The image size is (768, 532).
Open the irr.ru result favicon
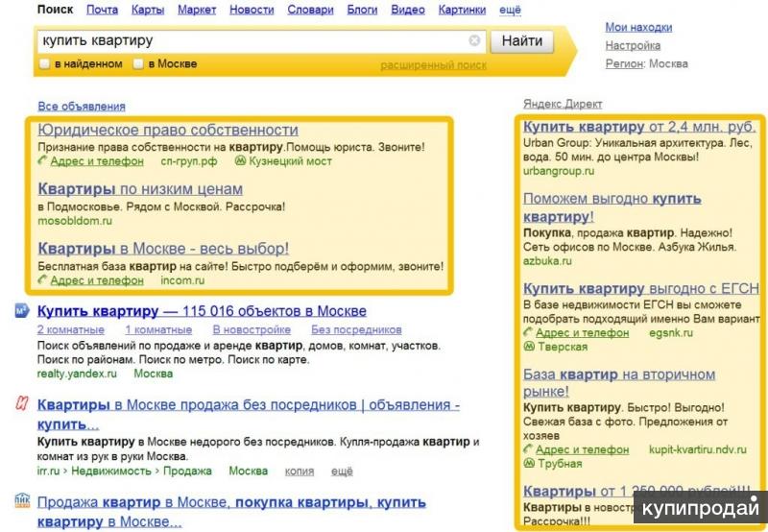[22, 403]
